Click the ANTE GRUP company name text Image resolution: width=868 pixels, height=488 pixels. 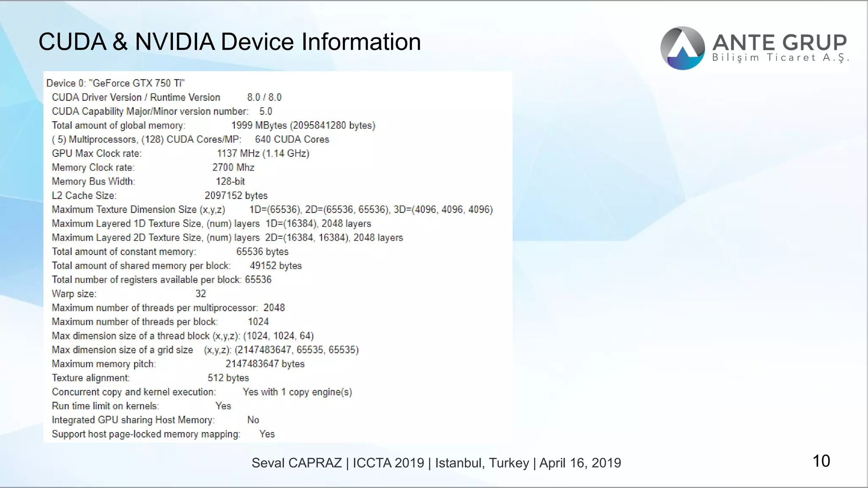coord(779,42)
